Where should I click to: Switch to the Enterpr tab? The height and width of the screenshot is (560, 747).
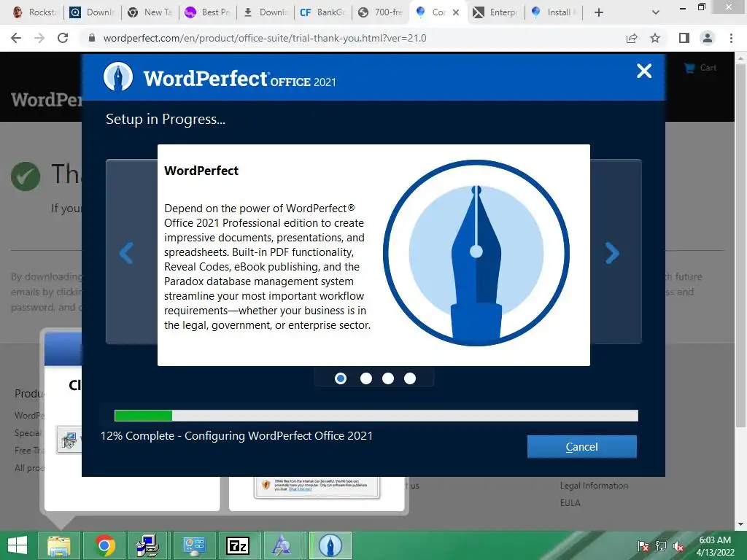pyautogui.click(x=496, y=12)
